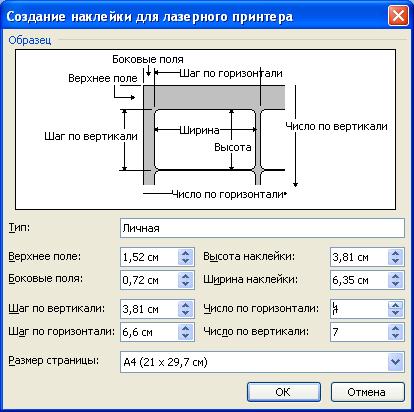Decrease Ширина наклейки with down arrow
Screen dimensions: 414x412
pos(396,285)
